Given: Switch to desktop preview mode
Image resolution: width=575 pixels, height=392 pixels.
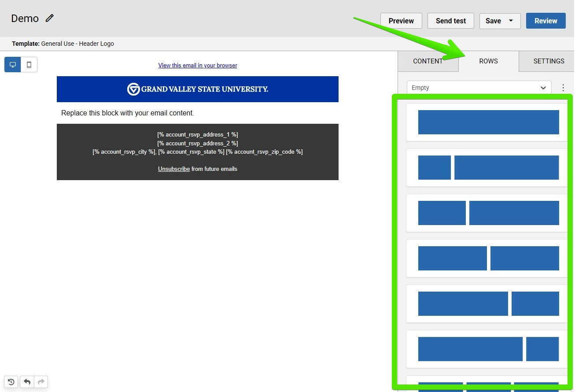Looking at the screenshot, I should [x=13, y=65].
